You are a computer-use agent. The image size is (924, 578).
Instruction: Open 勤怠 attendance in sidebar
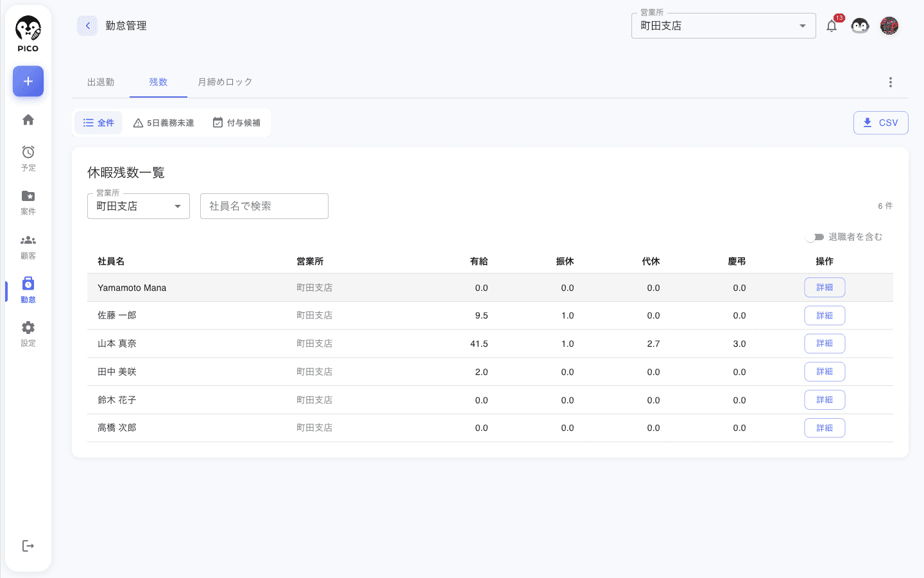coord(28,290)
